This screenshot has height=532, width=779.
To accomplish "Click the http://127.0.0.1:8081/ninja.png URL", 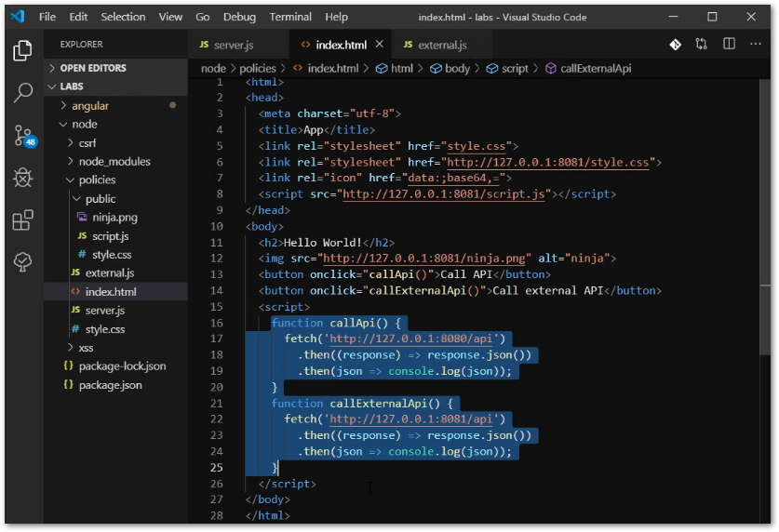I will coord(424,259).
